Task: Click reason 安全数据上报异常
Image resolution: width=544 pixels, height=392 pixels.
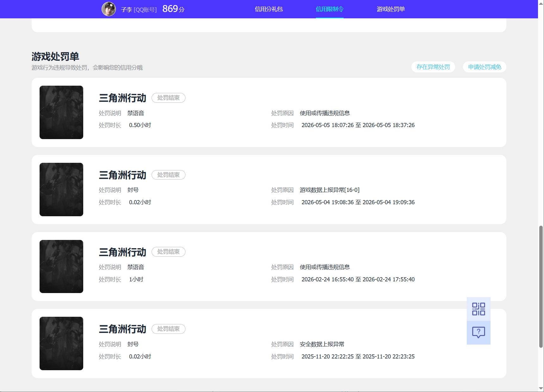Action: tap(322, 344)
